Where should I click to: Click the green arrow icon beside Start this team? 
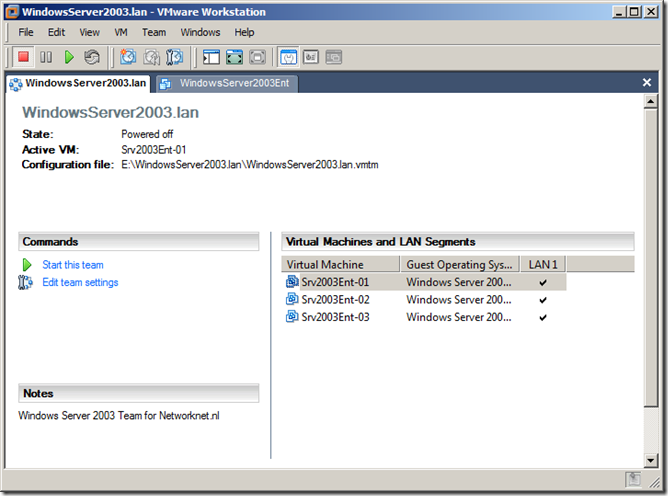(x=27, y=265)
